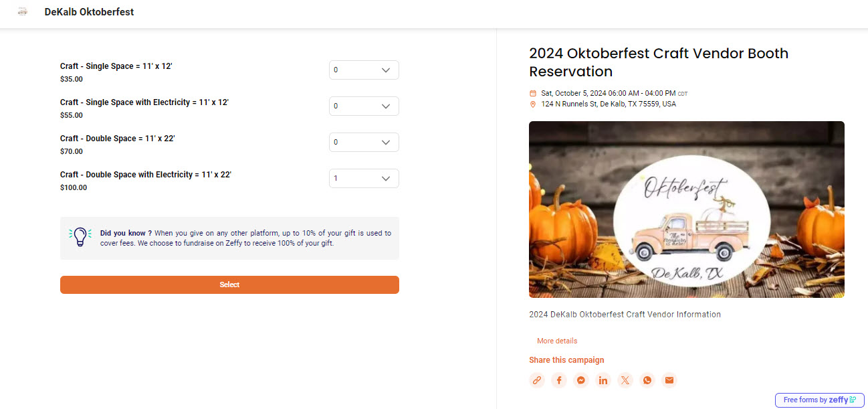This screenshot has width=868, height=409.
Task: Share campaign on X (Twitter)
Action: [x=625, y=380]
